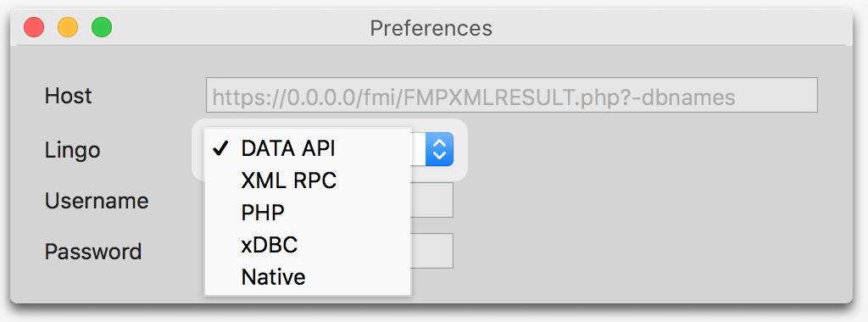Click the Password label
The width and height of the screenshot is (868, 322).
click(x=93, y=252)
